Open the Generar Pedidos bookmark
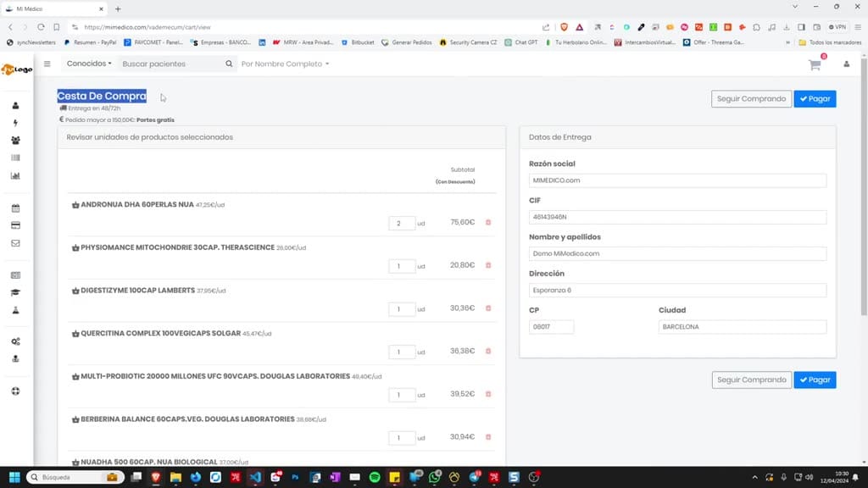 pyautogui.click(x=406, y=42)
